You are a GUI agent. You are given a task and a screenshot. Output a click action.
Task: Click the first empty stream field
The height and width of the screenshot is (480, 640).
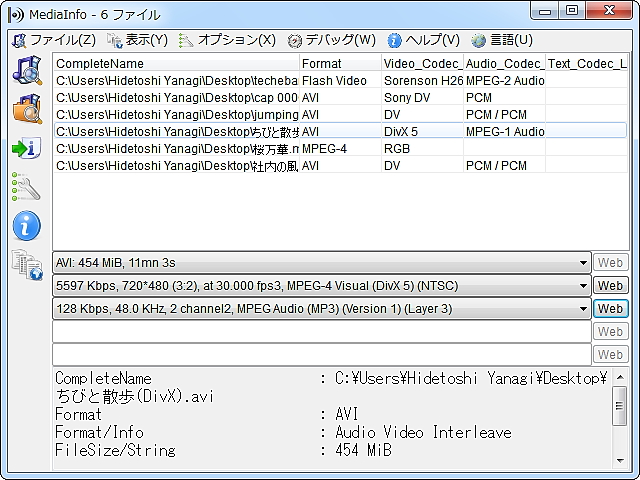(322, 331)
